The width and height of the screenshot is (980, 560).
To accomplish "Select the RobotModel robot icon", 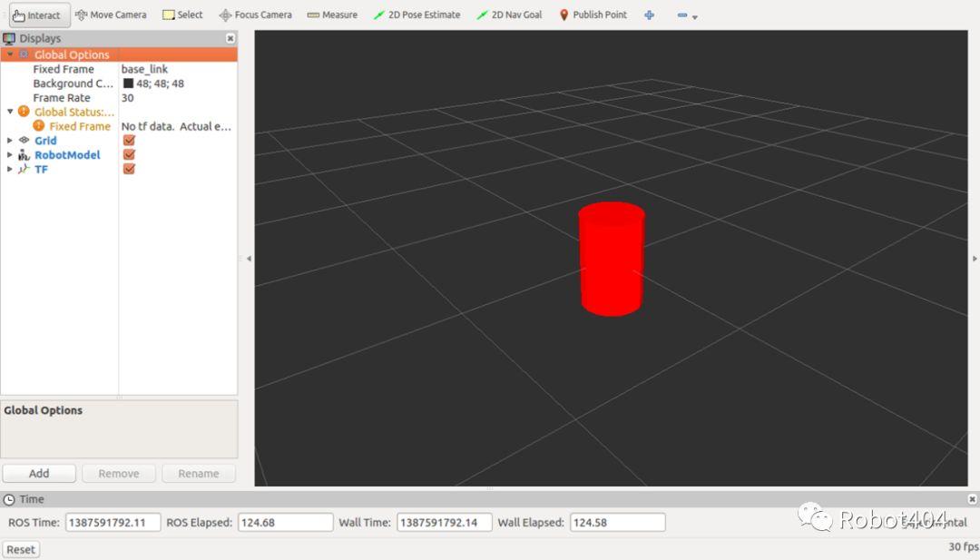I will click(x=24, y=154).
